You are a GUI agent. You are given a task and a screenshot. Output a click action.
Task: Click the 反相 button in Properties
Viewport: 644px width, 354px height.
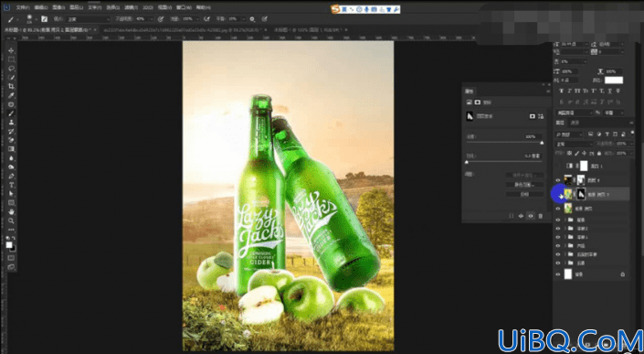click(x=524, y=194)
